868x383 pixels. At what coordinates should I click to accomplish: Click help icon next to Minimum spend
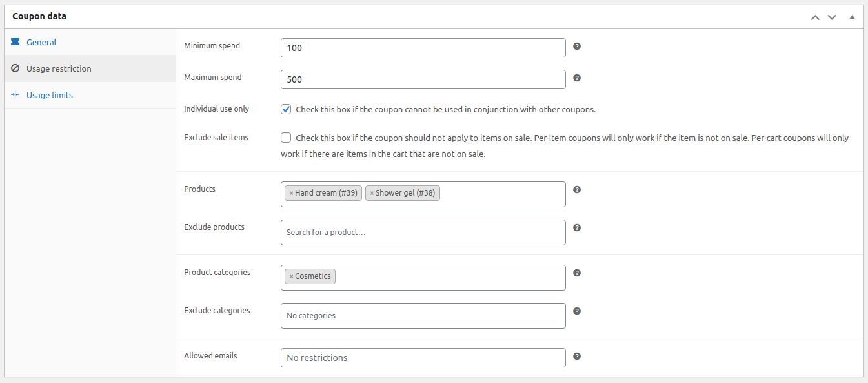[x=577, y=47]
